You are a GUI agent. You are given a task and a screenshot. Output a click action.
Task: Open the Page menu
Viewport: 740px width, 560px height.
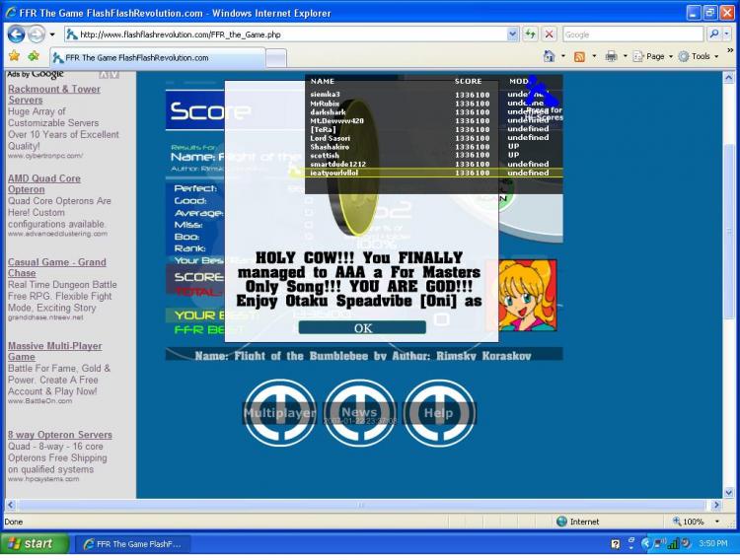653,56
